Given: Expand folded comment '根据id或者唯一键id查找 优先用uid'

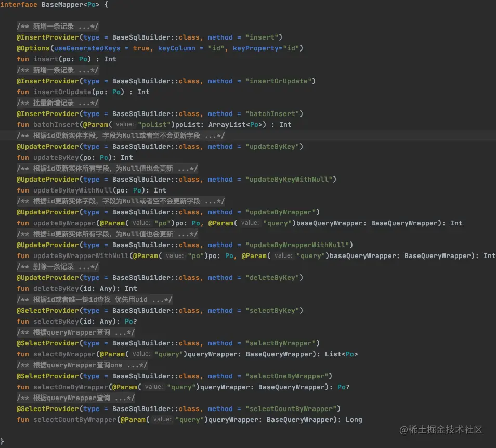Looking at the screenshot, I should click(x=94, y=300).
